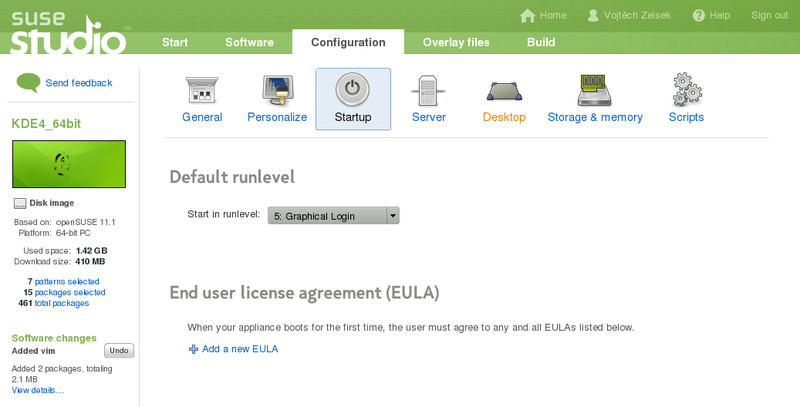Click the Home house icon
The width and height of the screenshot is (800, 407).
[528, 15]
